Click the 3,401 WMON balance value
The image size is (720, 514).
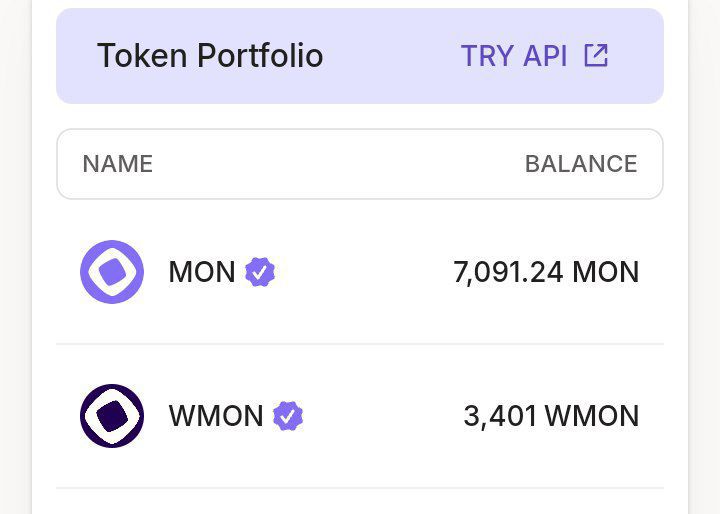(x=551, y=416)
